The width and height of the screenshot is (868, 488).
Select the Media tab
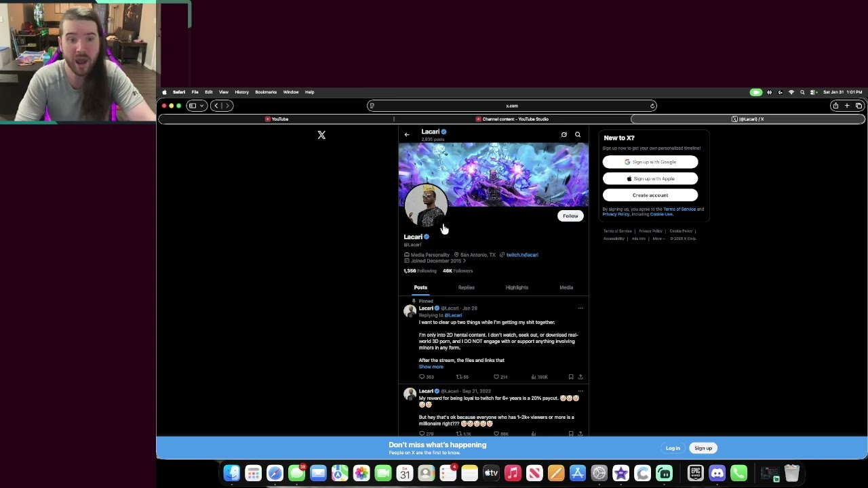pyautogui.click(x=566, y=287)
